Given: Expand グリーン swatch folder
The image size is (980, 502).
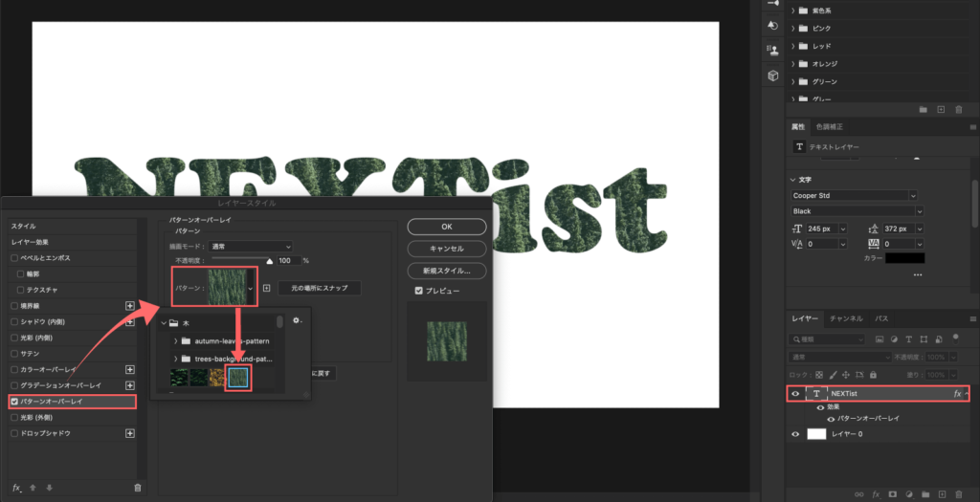Looking at the screenshot, I should tap(793, 82).
